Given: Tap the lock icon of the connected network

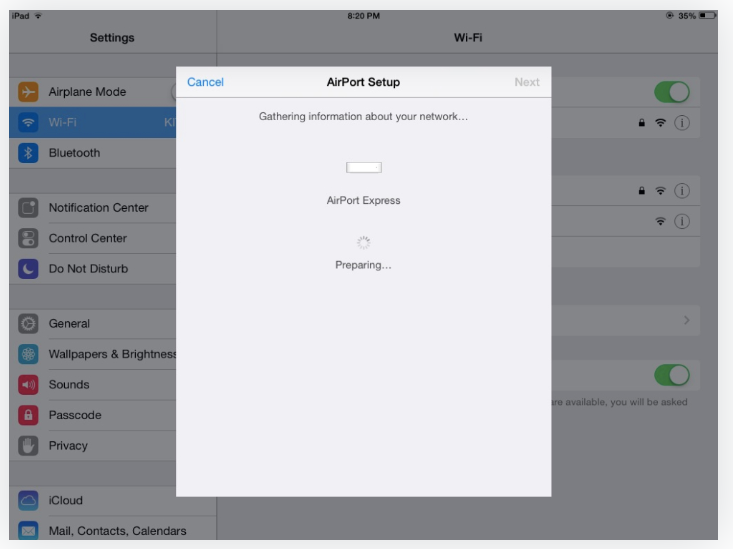Looking at the screenshot, I should (641, 123).
